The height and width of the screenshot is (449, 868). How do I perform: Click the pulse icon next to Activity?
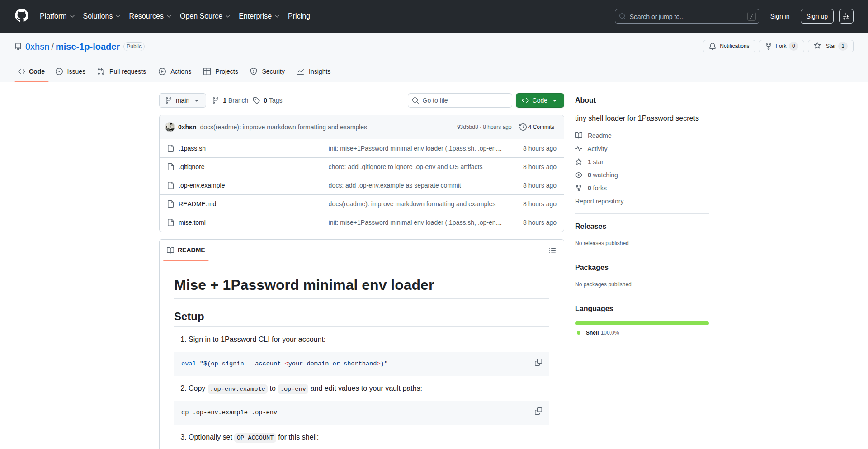click(x=579, y=149)
